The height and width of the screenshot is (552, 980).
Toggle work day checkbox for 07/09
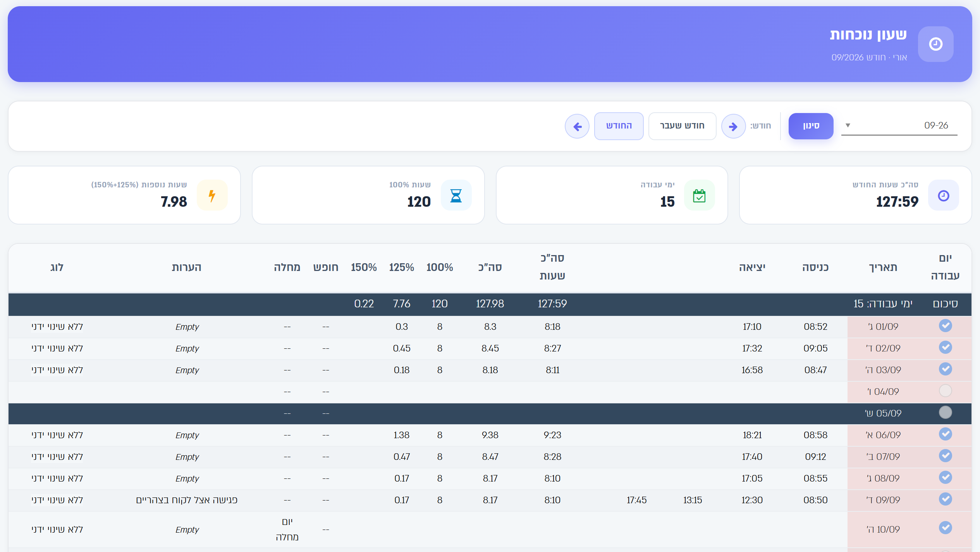point(946,456)
